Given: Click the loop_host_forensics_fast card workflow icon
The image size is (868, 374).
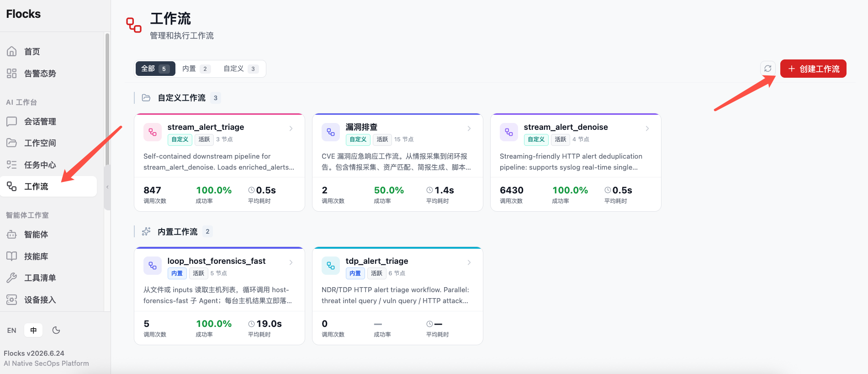Looking at the screenshot, I should [x=153, y=266].
